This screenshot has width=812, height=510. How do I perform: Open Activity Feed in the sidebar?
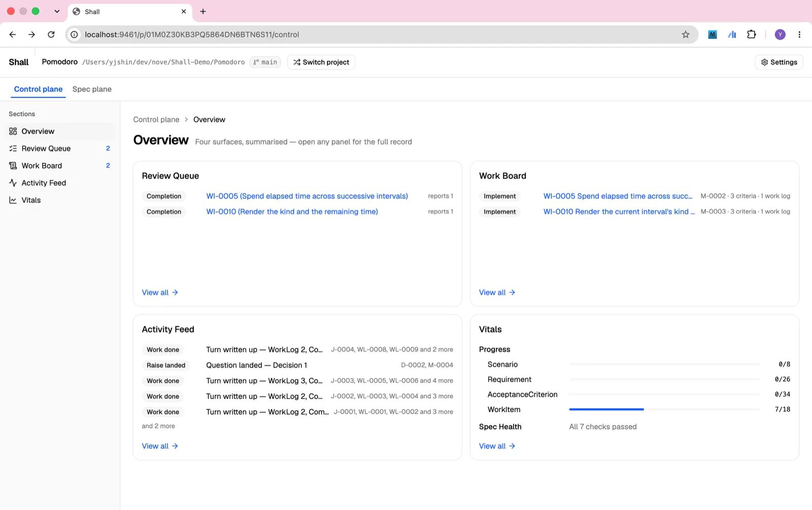click(x=60, y=183)
